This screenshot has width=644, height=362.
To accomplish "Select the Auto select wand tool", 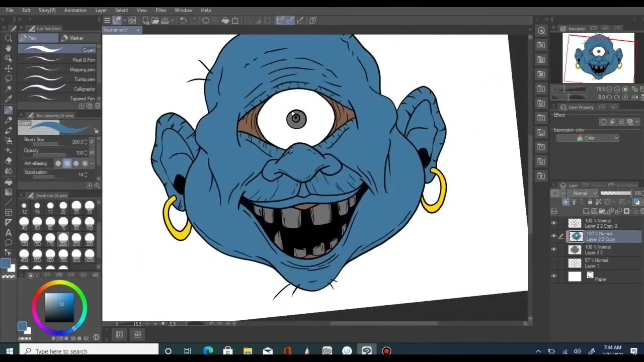I will 9,88.
